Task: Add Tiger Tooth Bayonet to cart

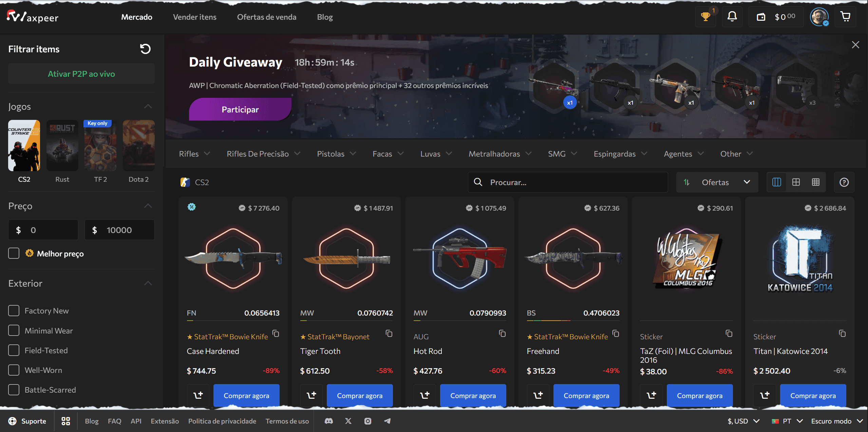Action: pos(312,395)
